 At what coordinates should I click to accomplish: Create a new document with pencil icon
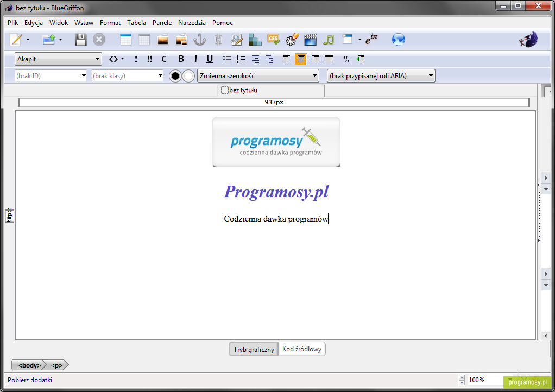tap(16, 40)
